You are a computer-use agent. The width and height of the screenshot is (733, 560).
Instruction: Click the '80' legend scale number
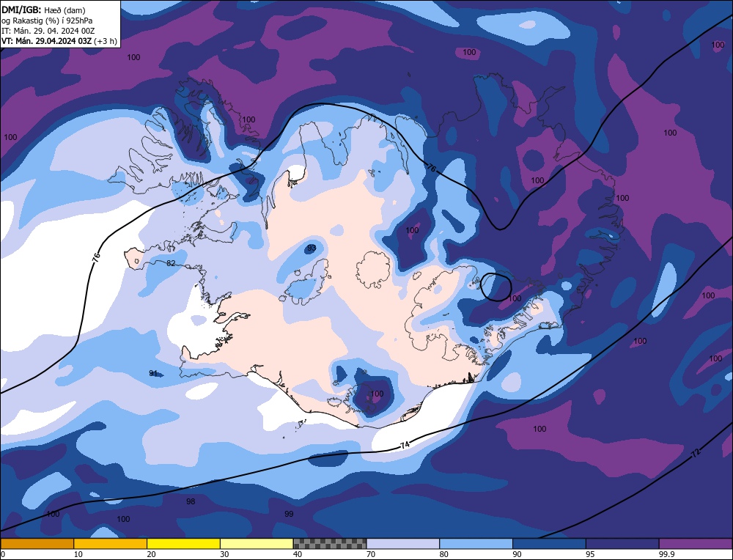443,554
